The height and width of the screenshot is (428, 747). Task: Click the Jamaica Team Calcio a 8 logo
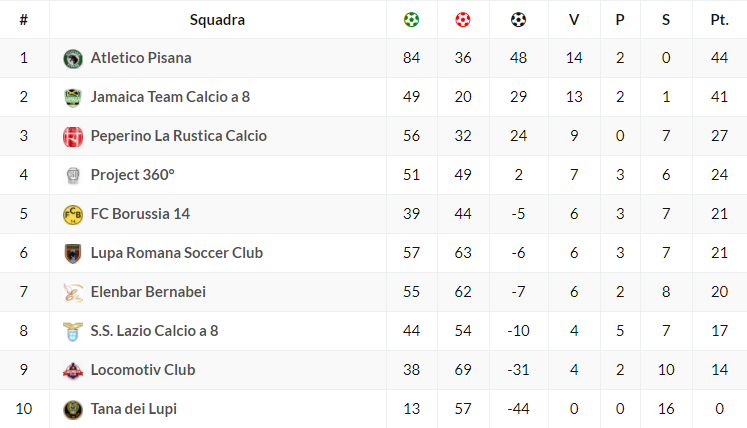coord(72,97)
